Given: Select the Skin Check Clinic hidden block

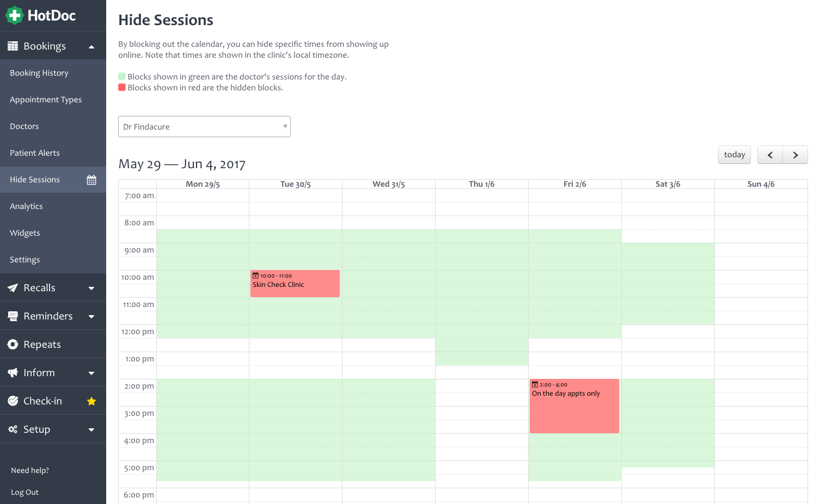Looking at the screenshot, I should pyautogui.click(x=295, y=284).
